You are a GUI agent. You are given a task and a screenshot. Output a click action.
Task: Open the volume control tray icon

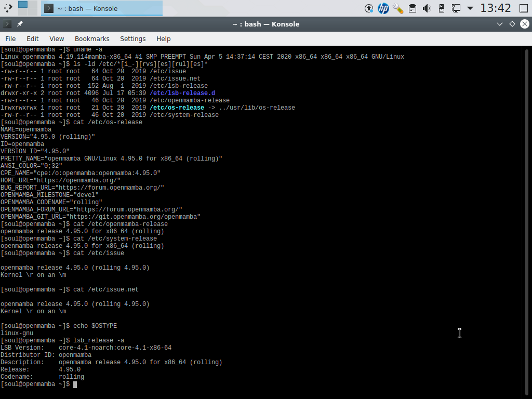click(x=427, y=8)
